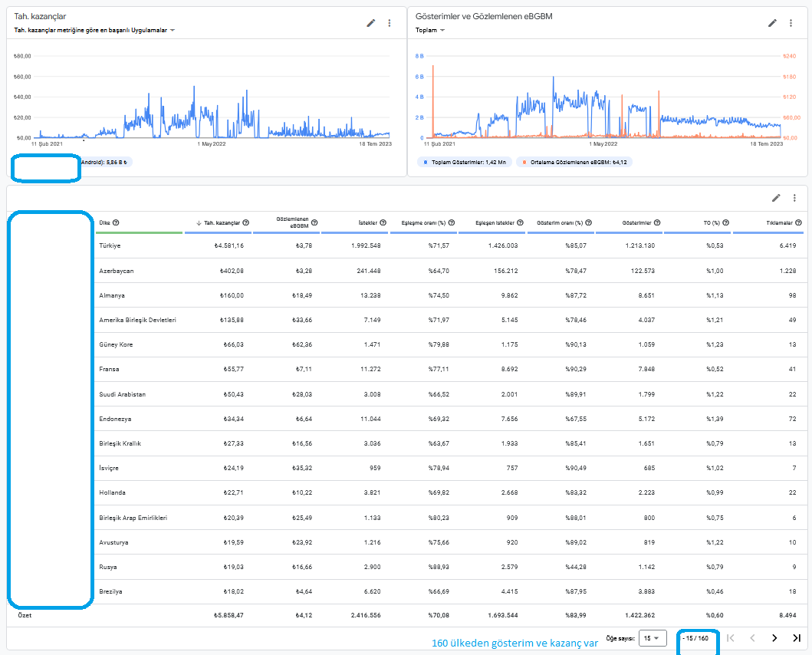Image resolution: width=812 pixels, height=655 pixels.
Task: Toggle the Toplam Gösterimler legend chip
Action: [x=465, y=162]
